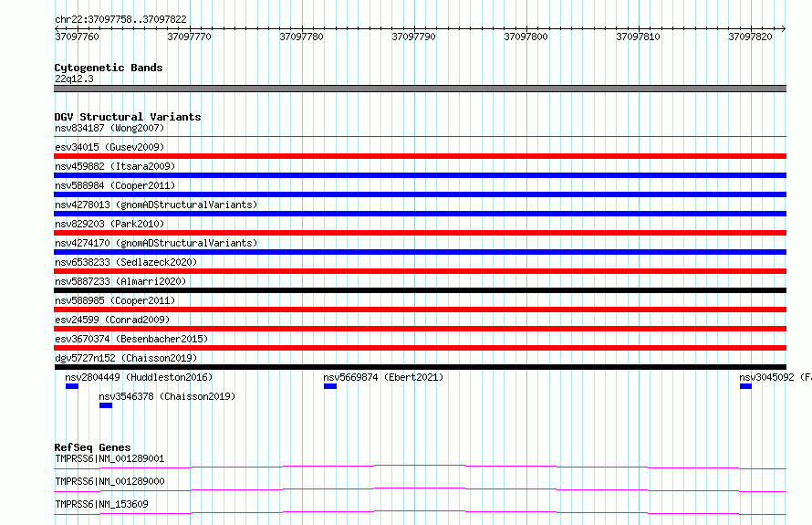Open variant esv3670374 (Besenbacher2015) label
Viewport: 812px width, 525px height.
pyautogui.click(x=131, y=339)
